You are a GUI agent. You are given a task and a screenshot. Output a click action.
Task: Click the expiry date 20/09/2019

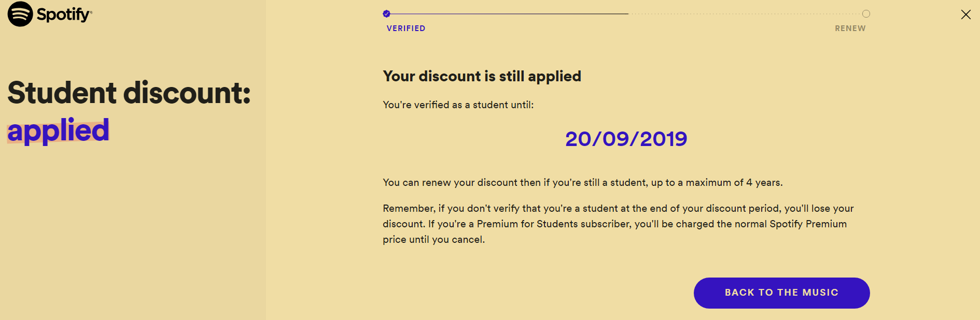[626, 139]
